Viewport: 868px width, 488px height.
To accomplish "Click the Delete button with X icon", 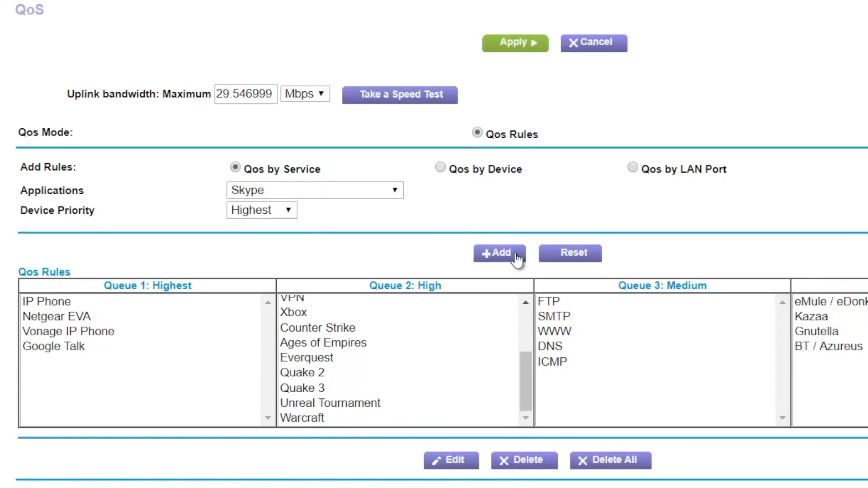I will [524, 460].
